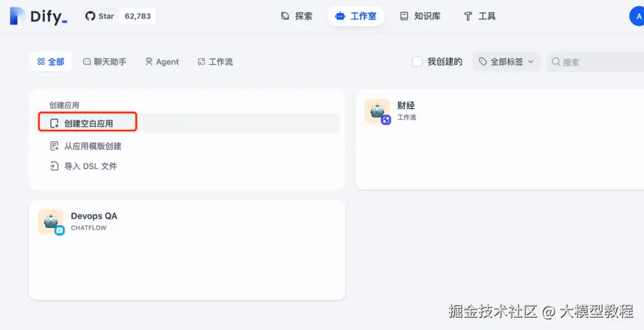The height and width of the screenshot is (330, 644).
Task: Click the 工具 hammer icon
Action: pyautogui.click(x=468, y=16)
